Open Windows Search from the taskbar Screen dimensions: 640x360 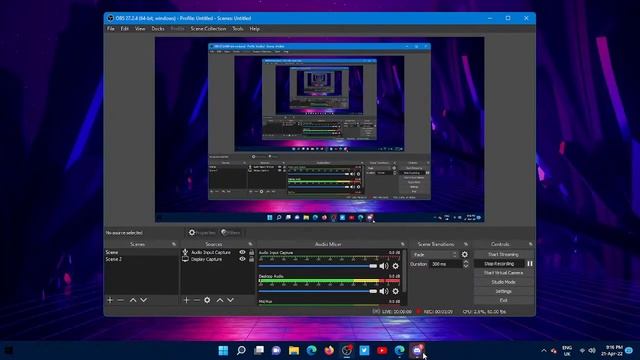[241, 350]
